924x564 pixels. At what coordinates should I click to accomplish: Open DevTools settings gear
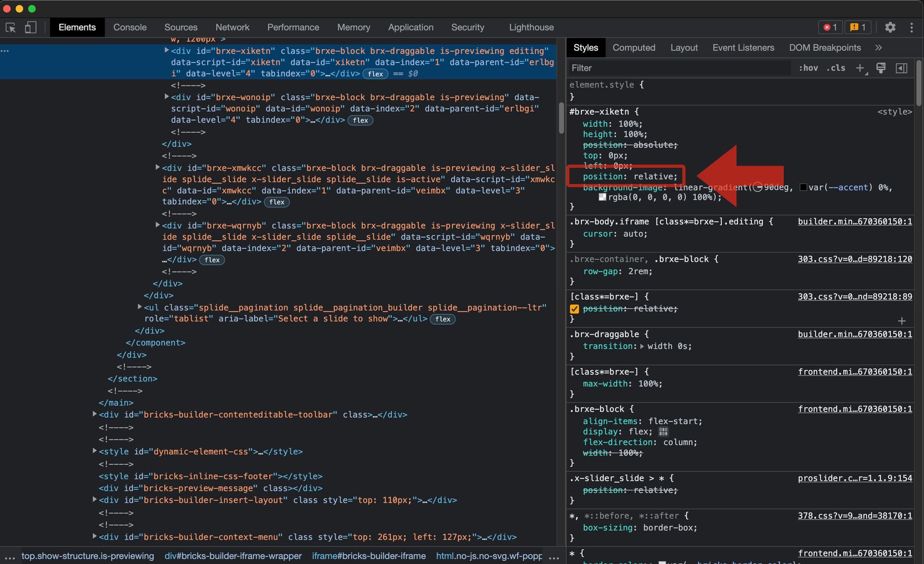click(x=890, y=27)
